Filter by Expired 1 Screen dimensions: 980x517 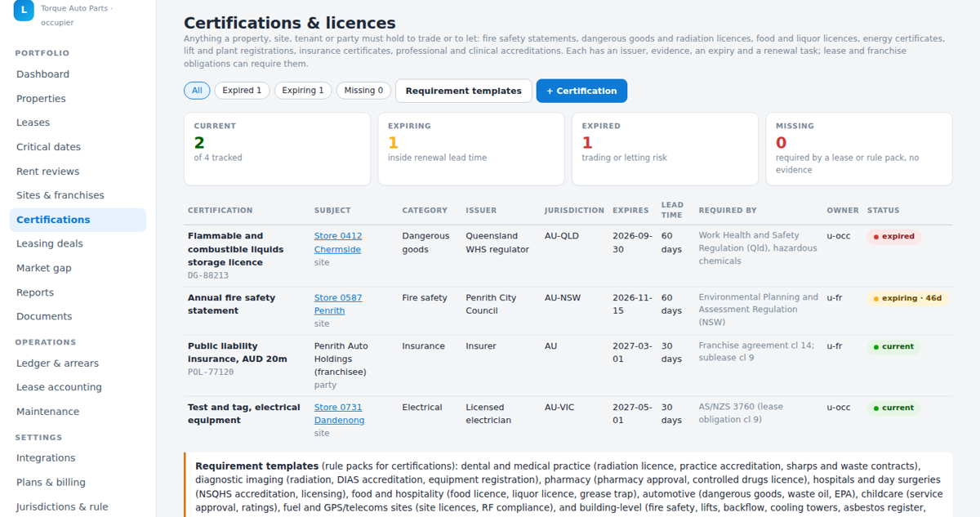coord(242,91)
